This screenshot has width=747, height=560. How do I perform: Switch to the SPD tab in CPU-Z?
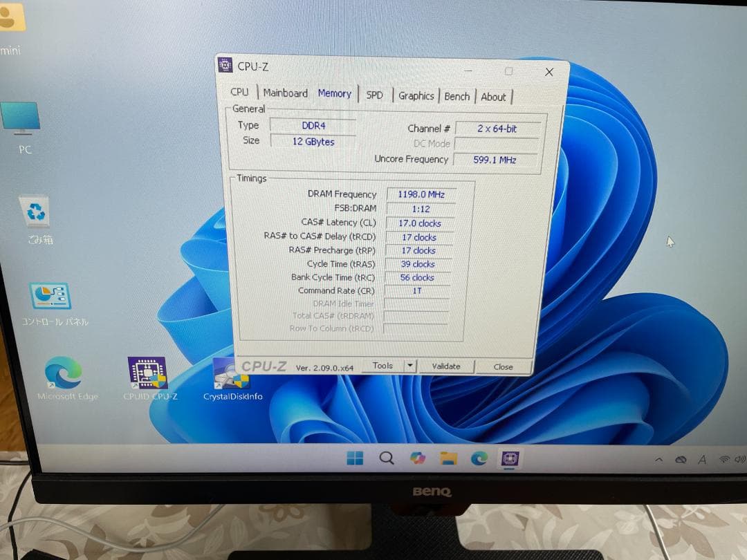374,95
